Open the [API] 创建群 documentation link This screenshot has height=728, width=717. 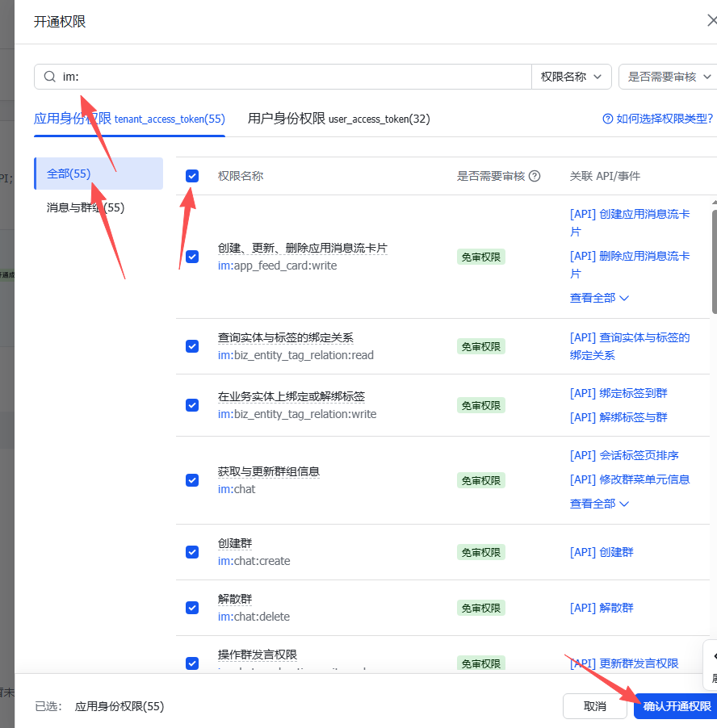tap(602, 552)
